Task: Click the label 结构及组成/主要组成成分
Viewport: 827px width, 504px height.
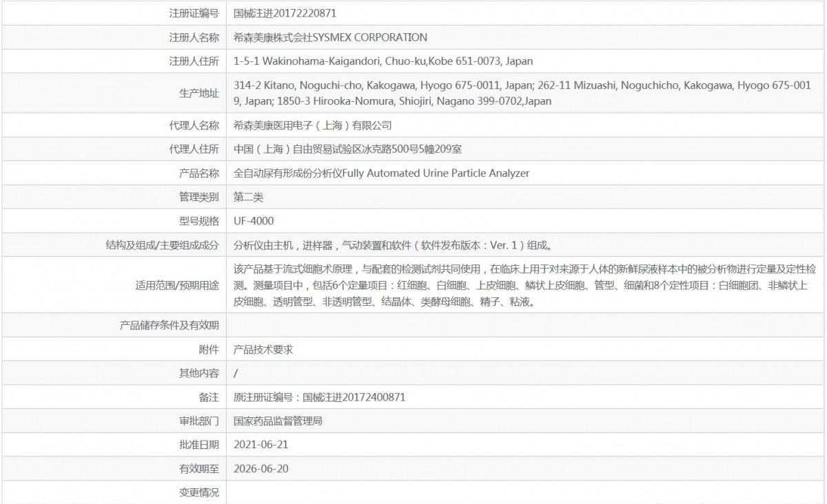Action: click(x=163, y=245)
